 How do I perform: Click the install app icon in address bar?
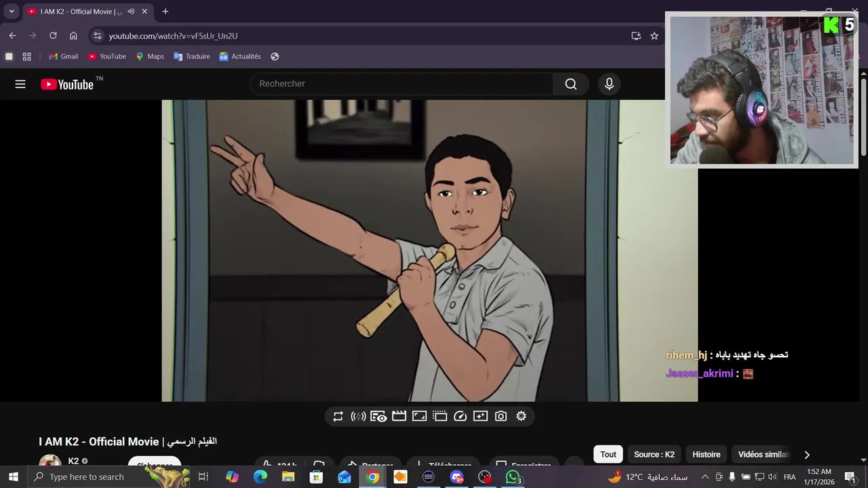(x=636, y=36)
